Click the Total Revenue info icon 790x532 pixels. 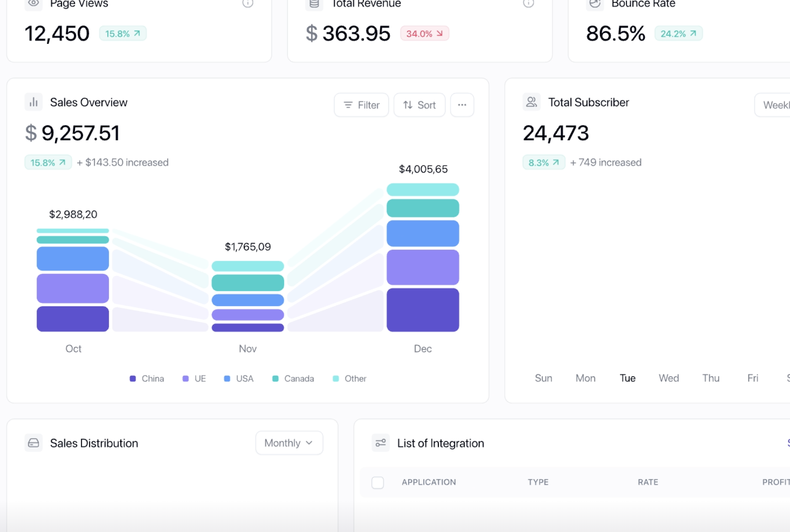(528, 3)
